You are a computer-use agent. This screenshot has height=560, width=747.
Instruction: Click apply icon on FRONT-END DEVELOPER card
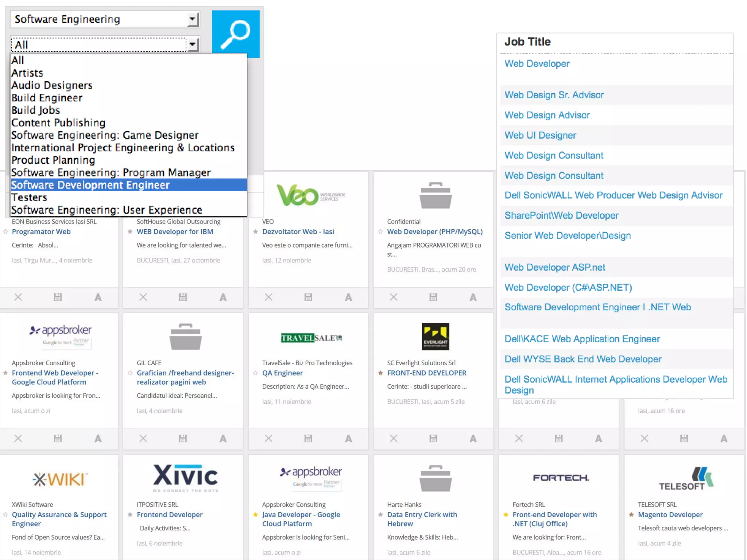[x=473, y=438]
